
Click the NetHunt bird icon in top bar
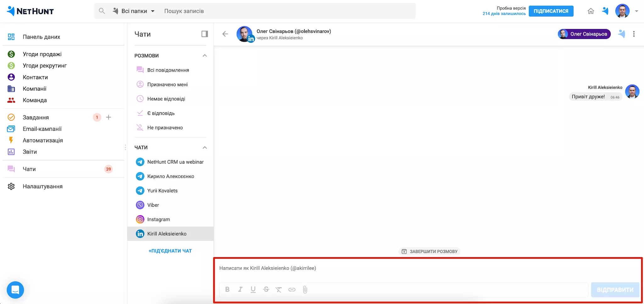tap(605, 11)
